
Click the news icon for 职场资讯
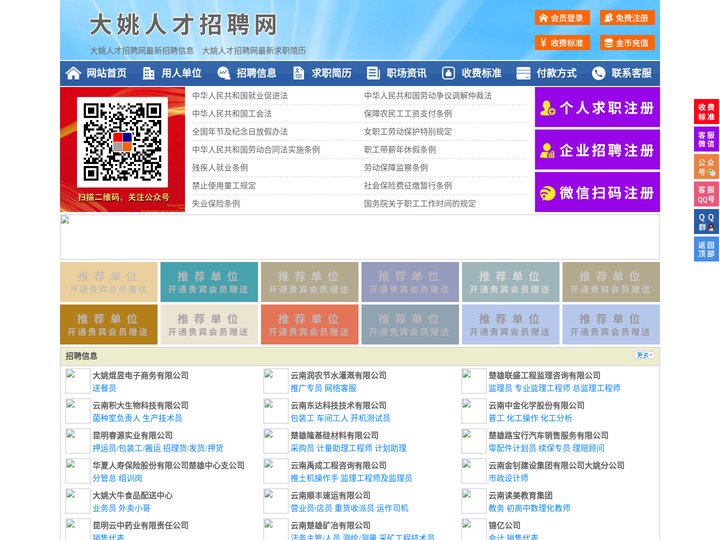(373, 73)
